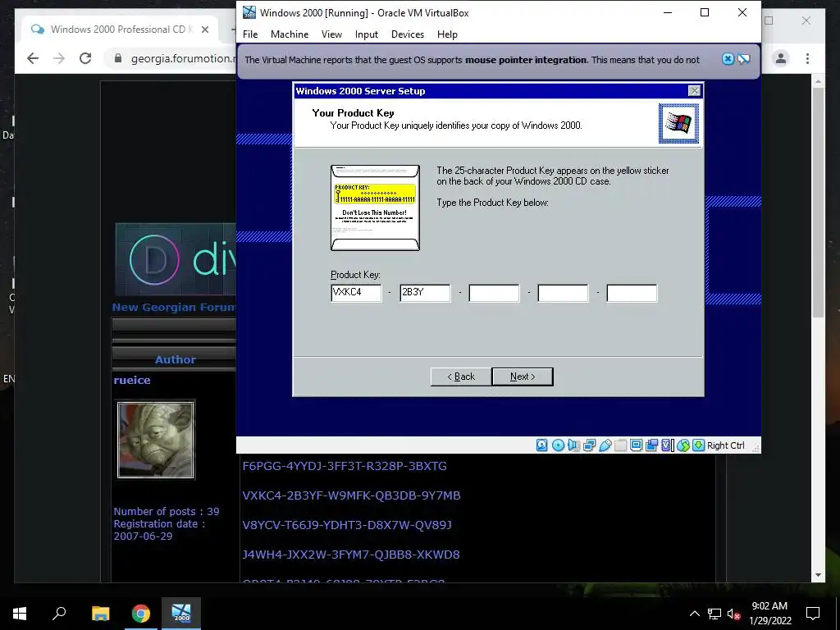840x630 pixels.
Task: Click the VirtualBox title bar app icon
Action: coord(249,12)
